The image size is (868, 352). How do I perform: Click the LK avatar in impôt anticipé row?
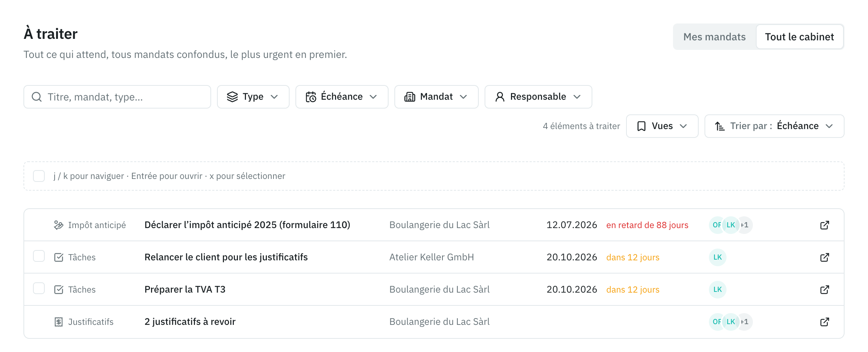pos(731,225)
